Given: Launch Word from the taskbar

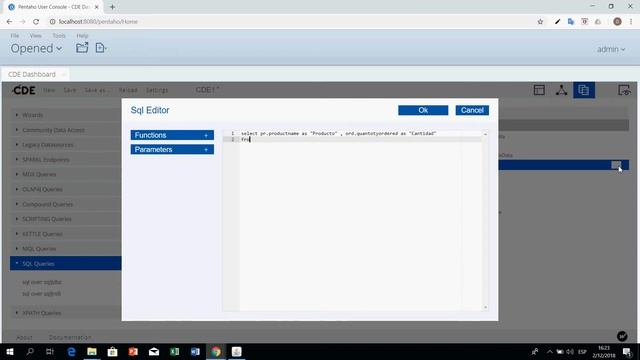Looking at the screenshot, I should (195, 351).
